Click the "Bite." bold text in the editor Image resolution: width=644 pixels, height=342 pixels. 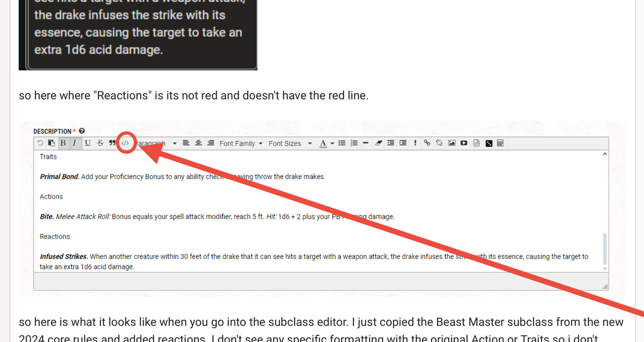47,217
